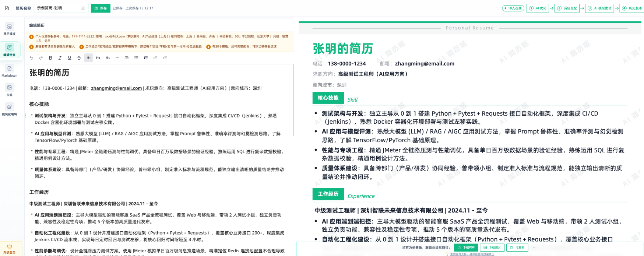The image size is (644, 256).
Task: Apply H1 heading style
Action: click(x=88, y=58)
